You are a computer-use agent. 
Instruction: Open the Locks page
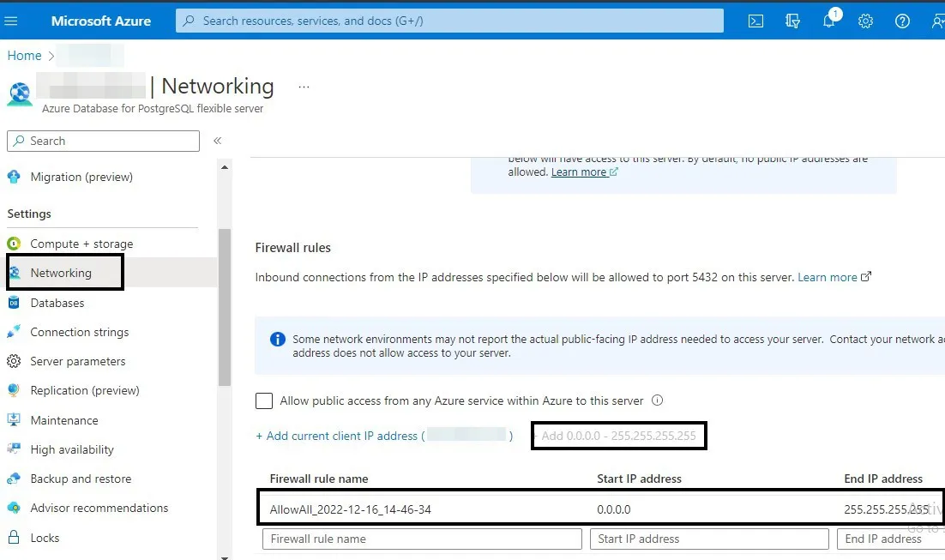45,538
